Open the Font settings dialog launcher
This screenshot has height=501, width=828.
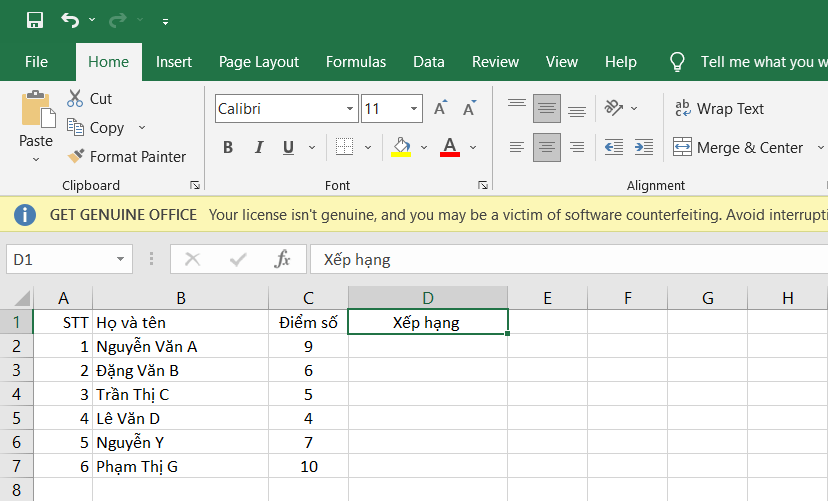click(483, 185)
